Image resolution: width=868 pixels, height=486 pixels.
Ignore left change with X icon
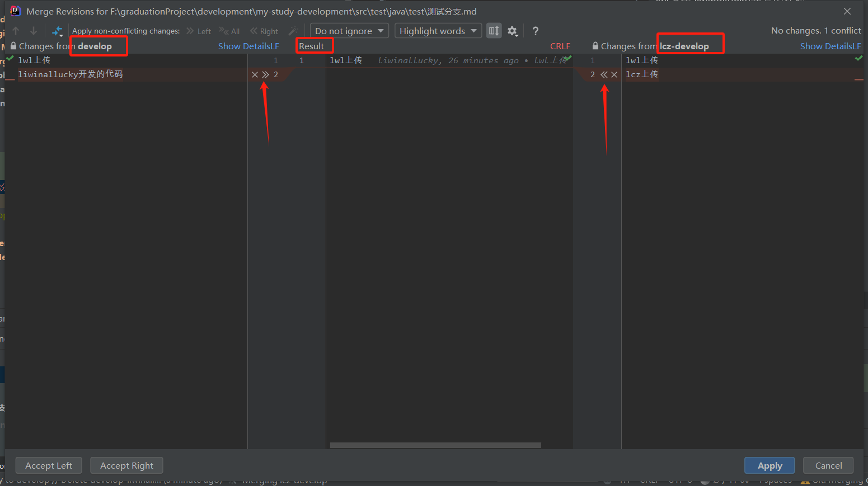point(255,74)
